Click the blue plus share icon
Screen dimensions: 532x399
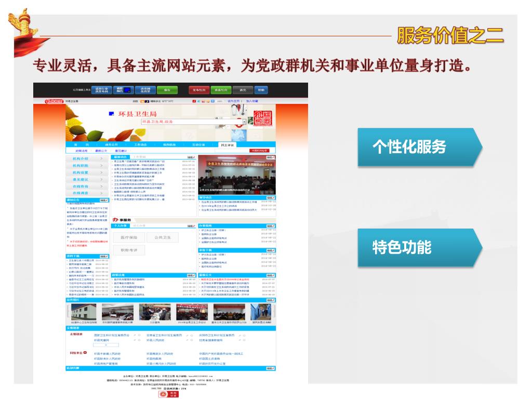(x=212, y=101)
